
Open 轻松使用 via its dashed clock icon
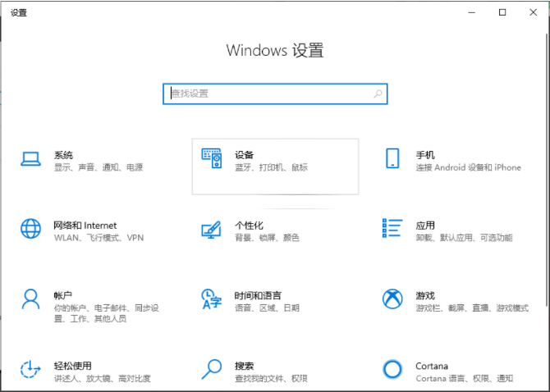[30, 369]
